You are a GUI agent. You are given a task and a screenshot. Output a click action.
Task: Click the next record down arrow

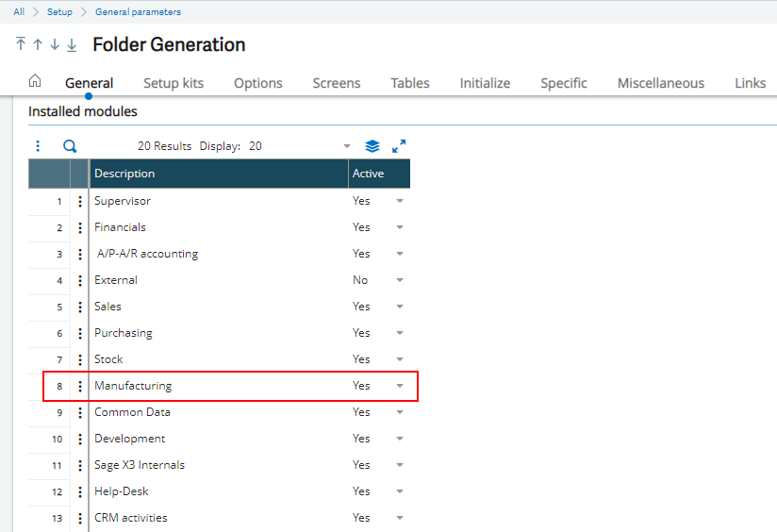[55, 44]
